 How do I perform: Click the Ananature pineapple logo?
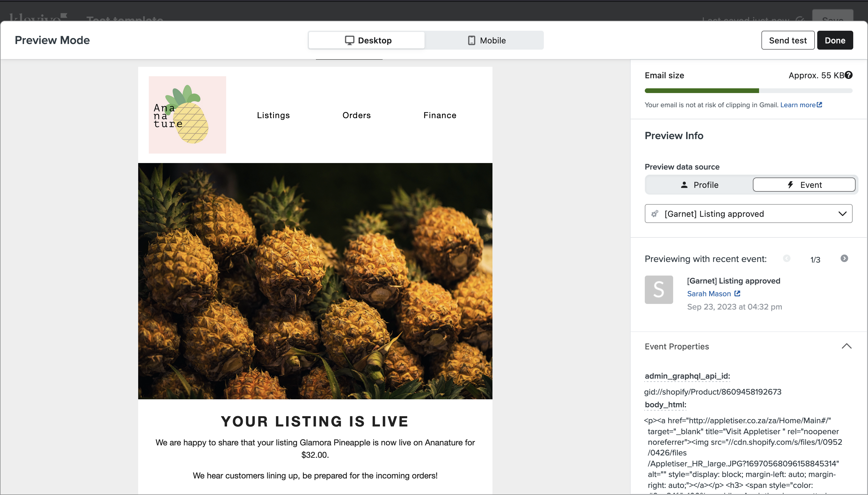(187, 115)
